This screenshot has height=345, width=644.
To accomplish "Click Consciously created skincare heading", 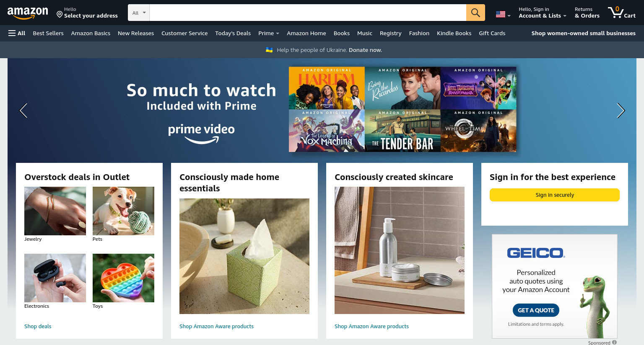I will click(394, 177).
